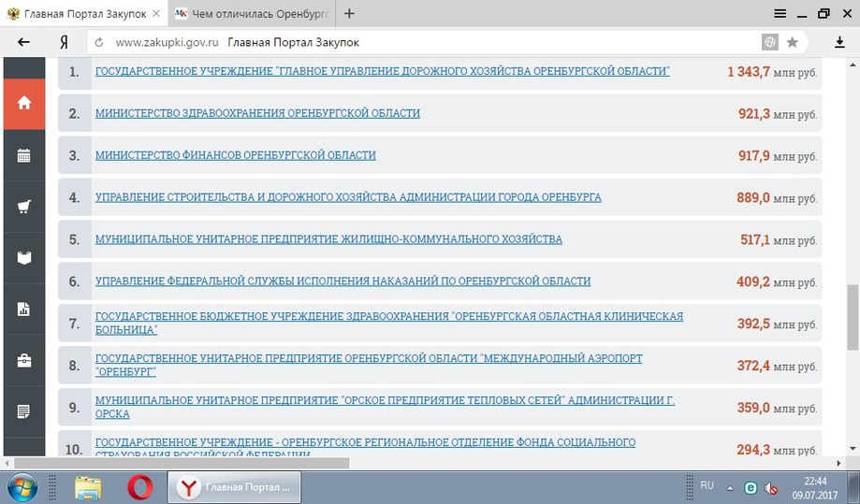860x504 pixels.
Task: Open the Министерство финансов Оренбургской области link
Action: pyautogui.click(x=235, y=155)
